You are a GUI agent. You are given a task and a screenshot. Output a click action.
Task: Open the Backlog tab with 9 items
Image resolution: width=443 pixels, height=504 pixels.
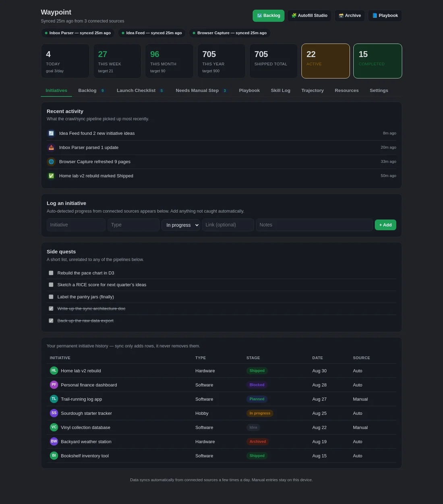91,91
